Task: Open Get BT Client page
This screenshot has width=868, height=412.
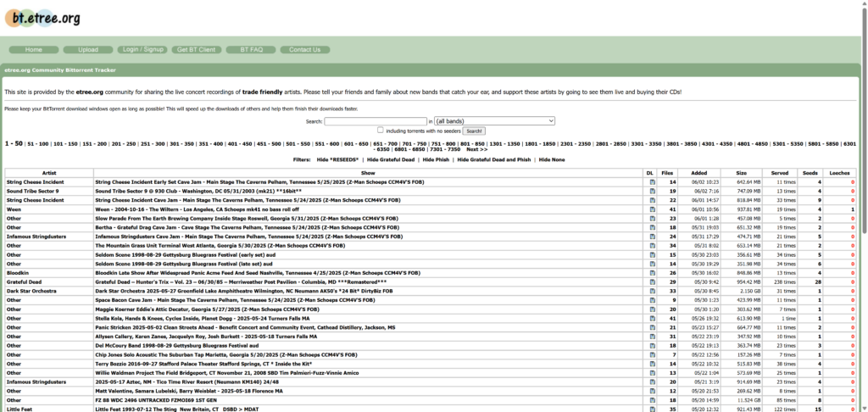Action: click(x=197, y=50)
